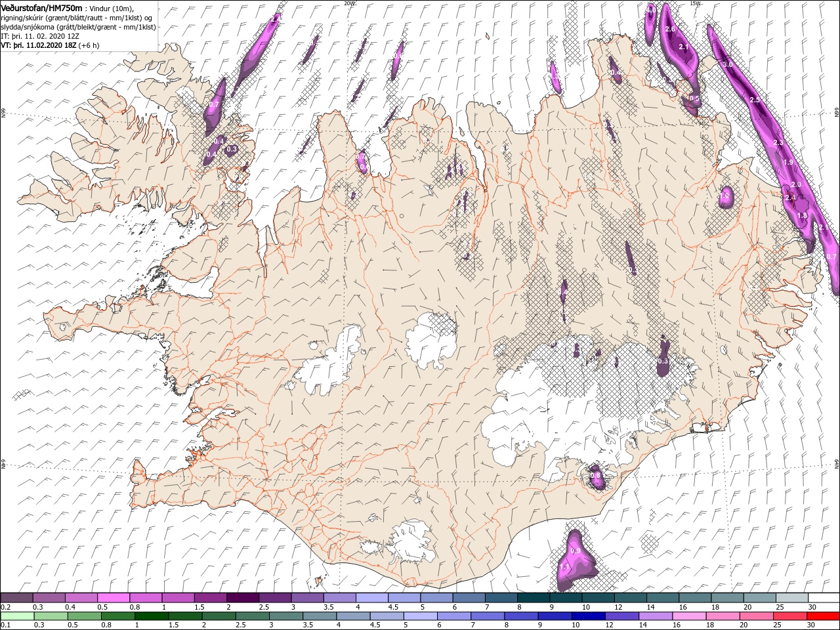Click the snow precipitation value 2.6 on the map
Screen dimensions: 840x630
[x=670, y=30]
